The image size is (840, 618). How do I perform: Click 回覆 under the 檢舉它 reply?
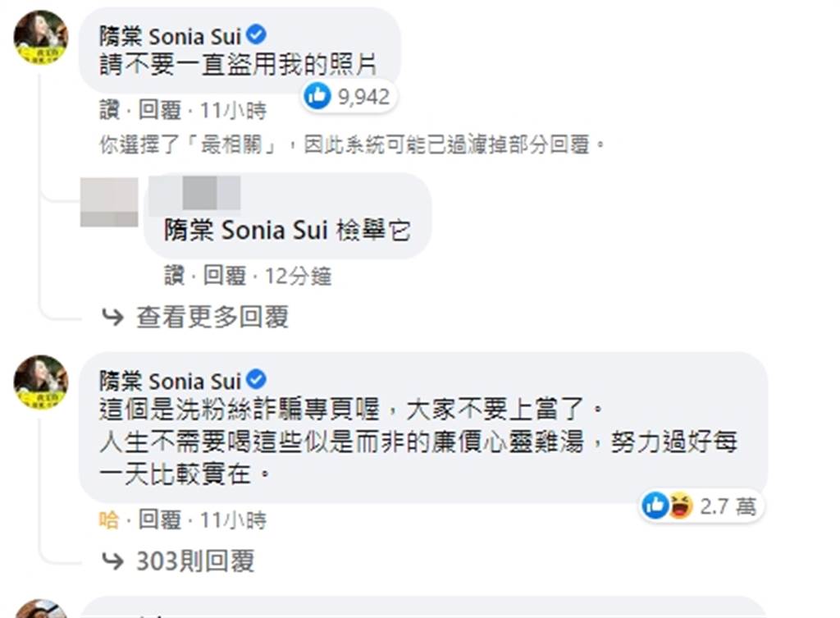point(224,277)
